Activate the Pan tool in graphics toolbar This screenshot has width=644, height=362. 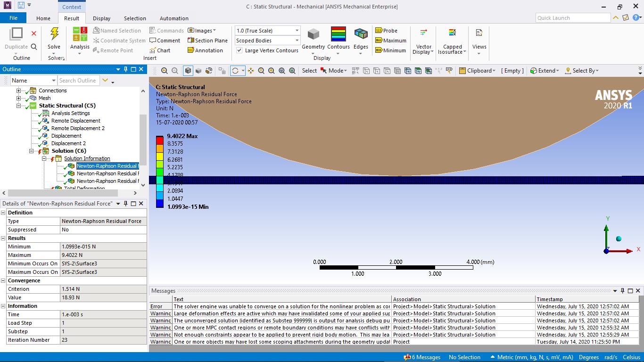[251, 71]
